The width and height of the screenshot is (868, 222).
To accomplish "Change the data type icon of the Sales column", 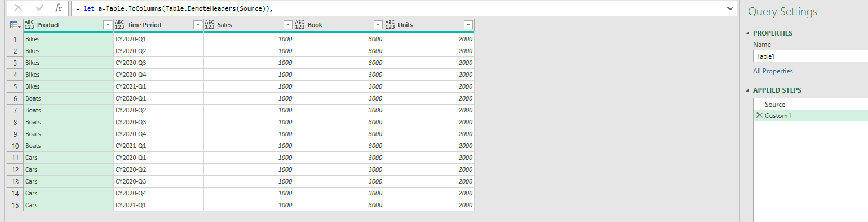I will coord(210,25).
